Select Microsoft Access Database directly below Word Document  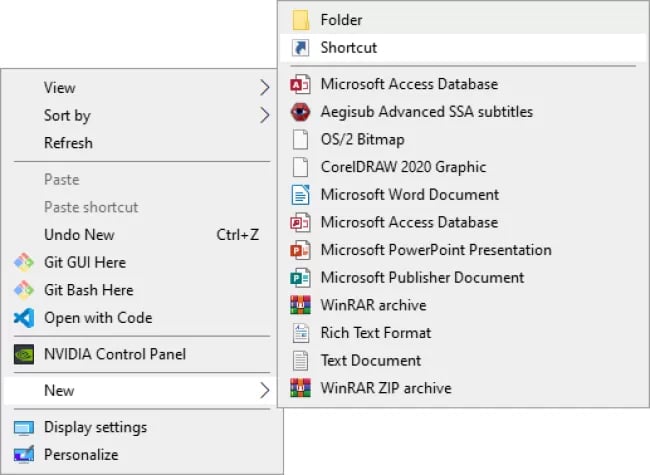point(463,223)
